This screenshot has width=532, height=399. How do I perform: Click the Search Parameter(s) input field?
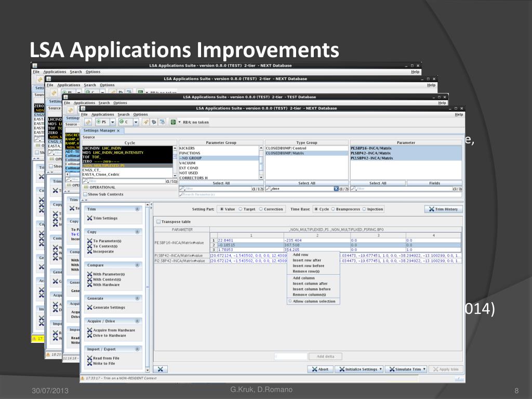click(x=320, y=194)
